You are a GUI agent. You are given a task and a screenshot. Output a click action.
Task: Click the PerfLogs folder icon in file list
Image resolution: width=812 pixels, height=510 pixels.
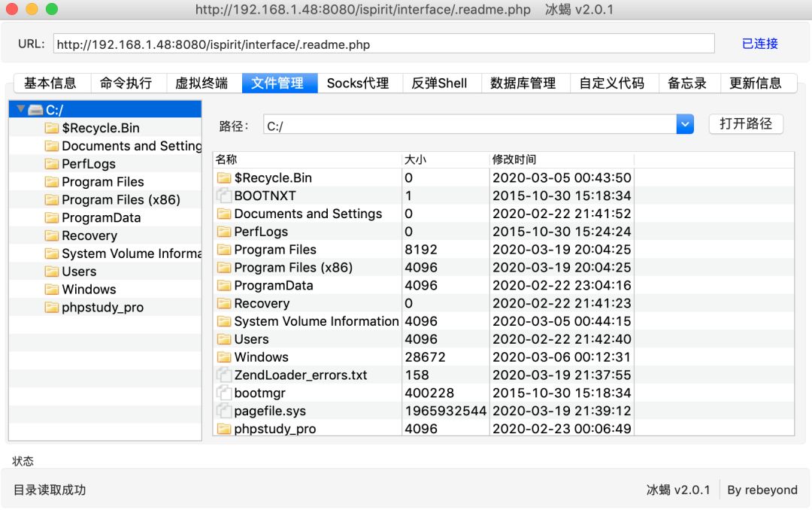coord(224,232)
